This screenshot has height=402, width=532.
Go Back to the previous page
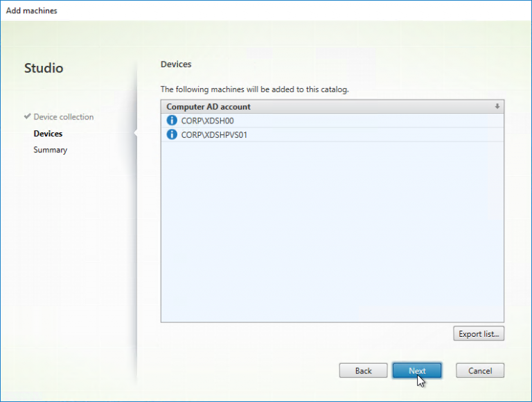(x=363, y=370)
